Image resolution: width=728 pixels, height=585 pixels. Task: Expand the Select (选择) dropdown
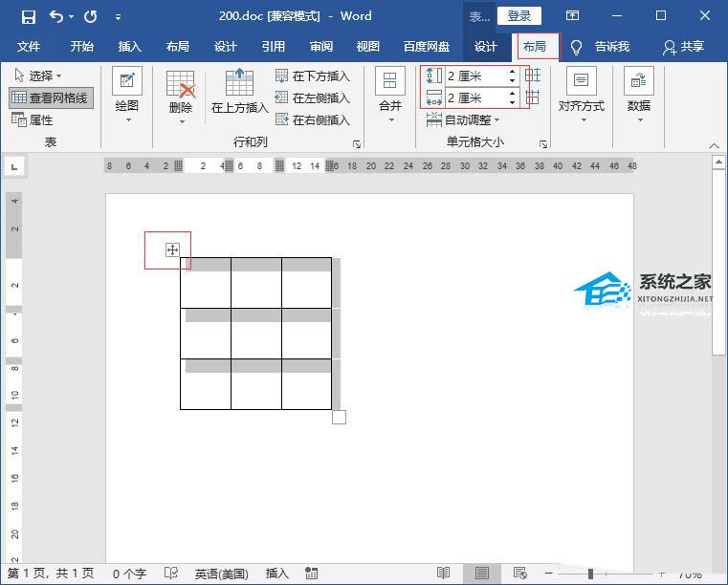[x=38, y=76]
